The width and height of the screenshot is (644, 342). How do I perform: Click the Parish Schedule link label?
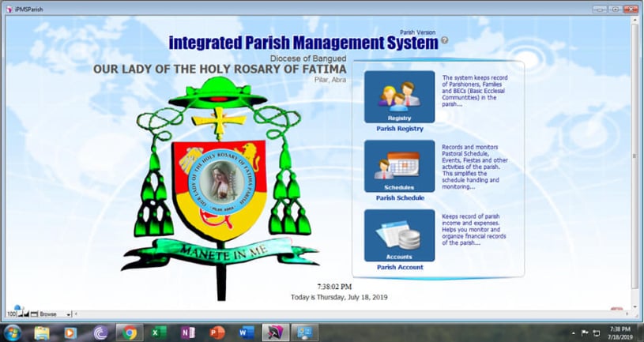(x=400, y=198)
